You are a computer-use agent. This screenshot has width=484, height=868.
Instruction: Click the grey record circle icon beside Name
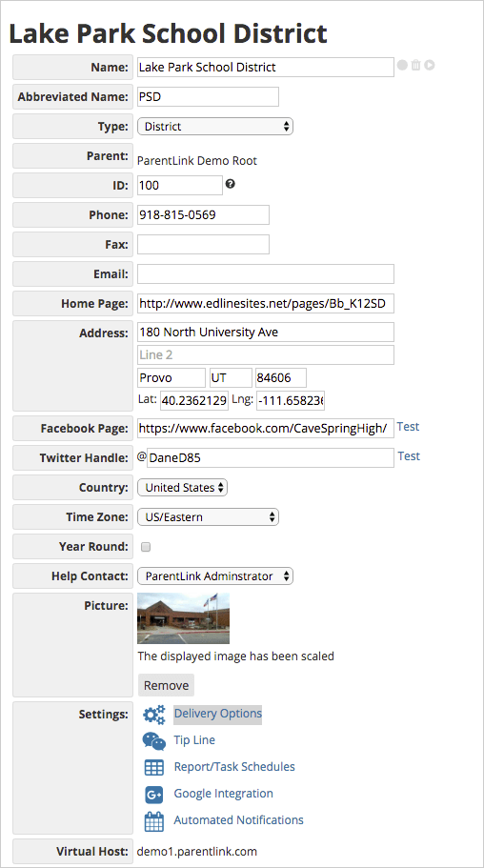click(402, 66)
